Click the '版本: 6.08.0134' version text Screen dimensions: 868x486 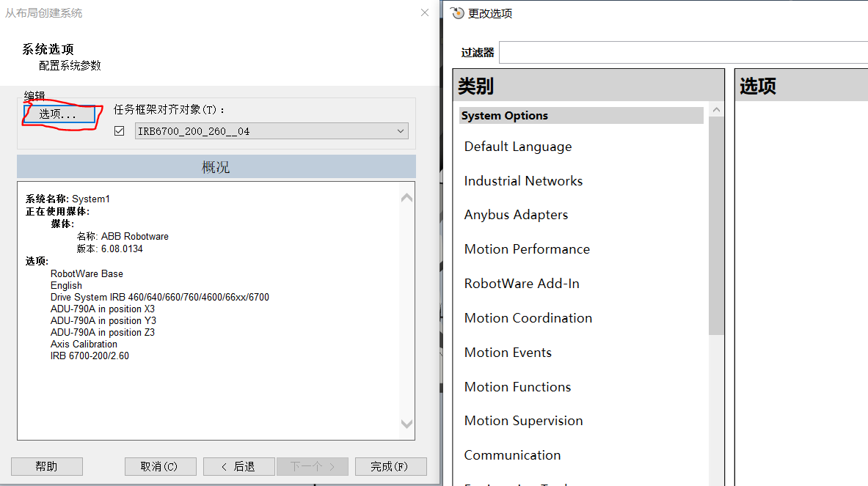pos(109,248)
